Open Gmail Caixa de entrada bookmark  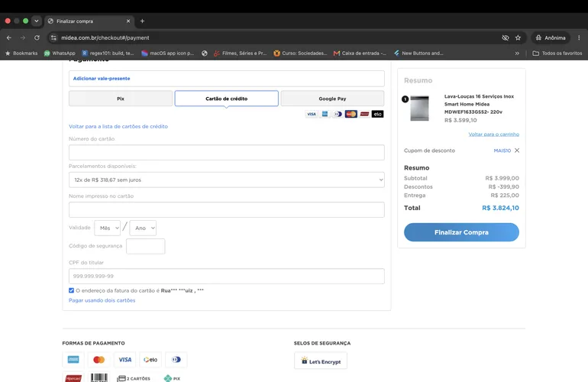(x=360, y=53)
